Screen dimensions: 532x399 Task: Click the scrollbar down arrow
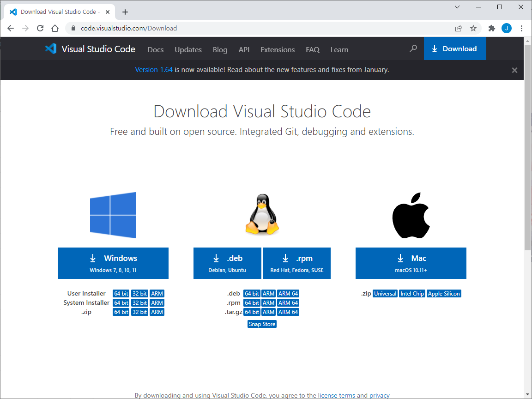(x=527, y=394)
